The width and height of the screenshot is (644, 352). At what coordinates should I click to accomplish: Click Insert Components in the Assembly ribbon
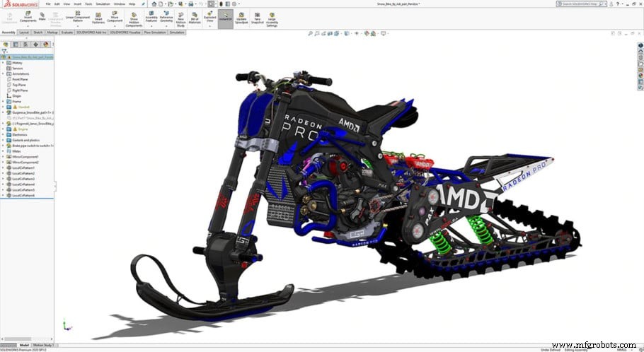coord(28,16)
